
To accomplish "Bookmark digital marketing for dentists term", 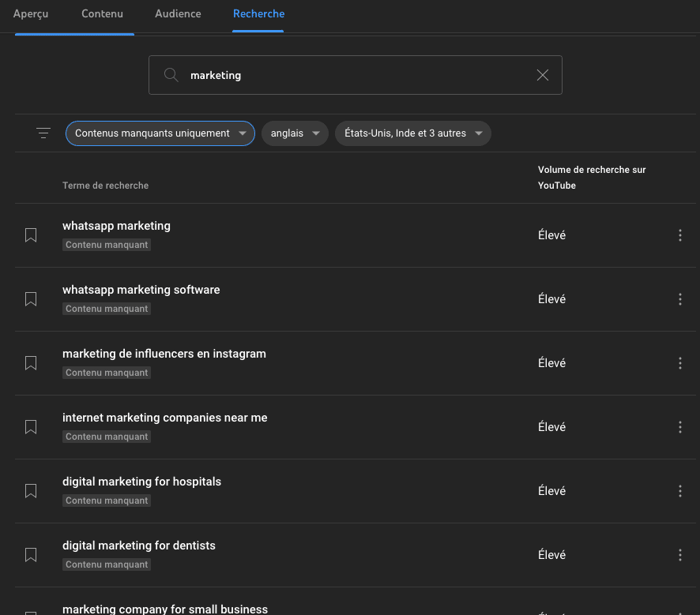I will point(31,555).
